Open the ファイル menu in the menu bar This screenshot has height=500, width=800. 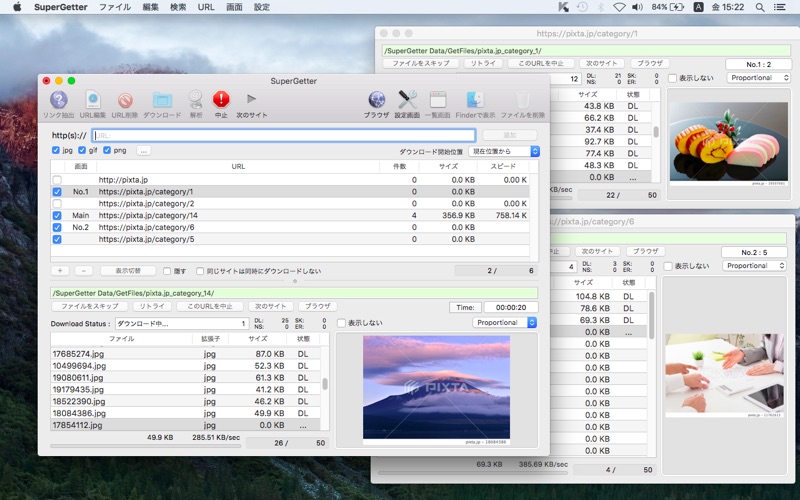pos(114,7)
